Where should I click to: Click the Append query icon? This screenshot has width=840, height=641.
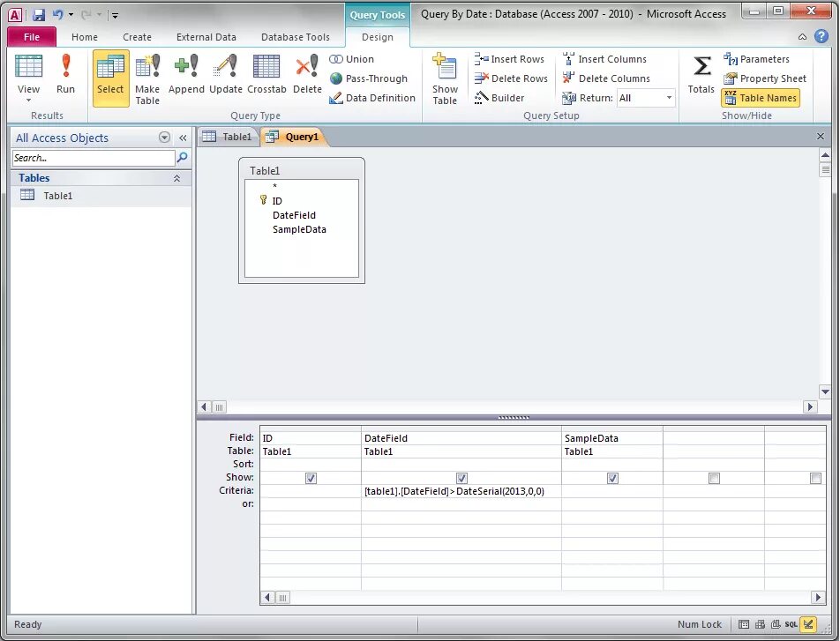[186, 78]
